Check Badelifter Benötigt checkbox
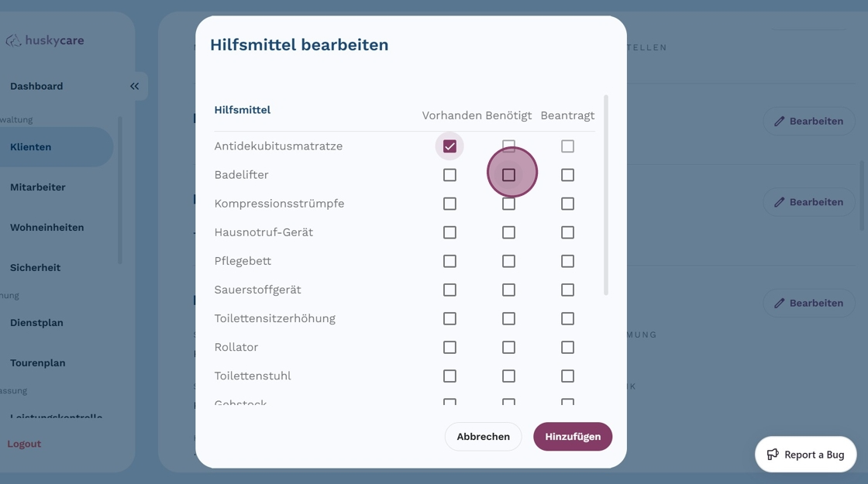 [508, 175]
